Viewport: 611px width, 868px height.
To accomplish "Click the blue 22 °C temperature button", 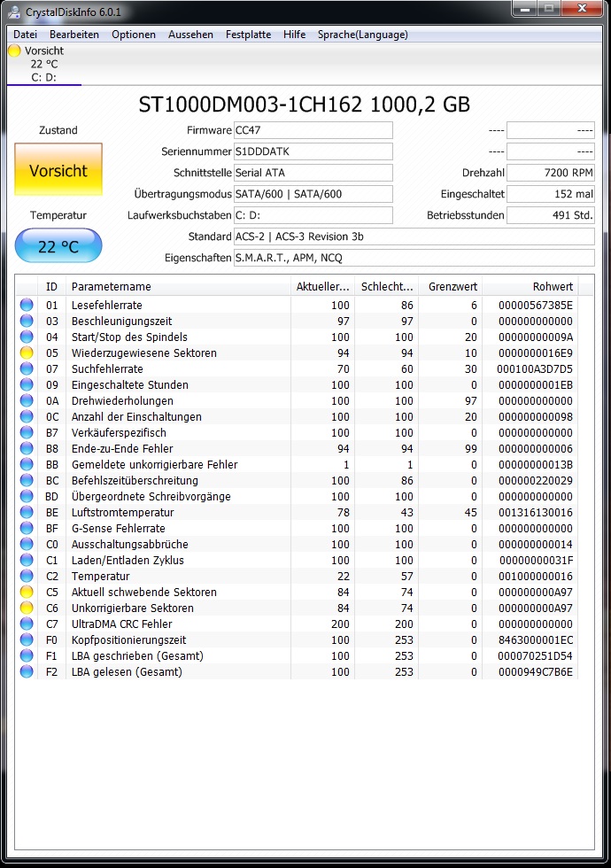I will point(58,246).
